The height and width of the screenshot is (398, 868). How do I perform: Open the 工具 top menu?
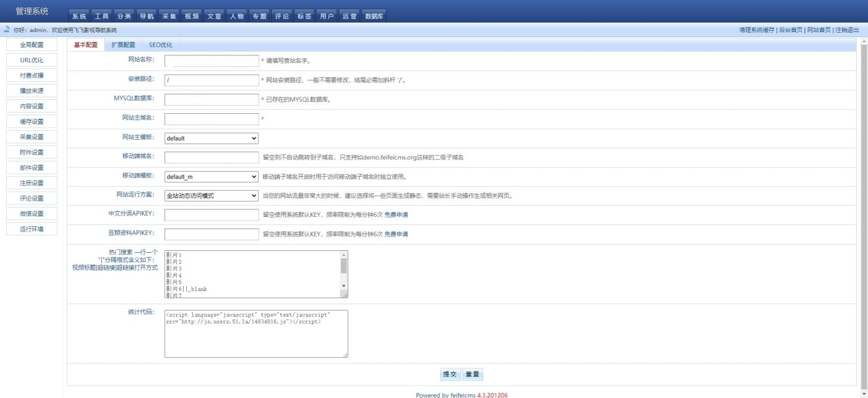(x=102, y=16)
